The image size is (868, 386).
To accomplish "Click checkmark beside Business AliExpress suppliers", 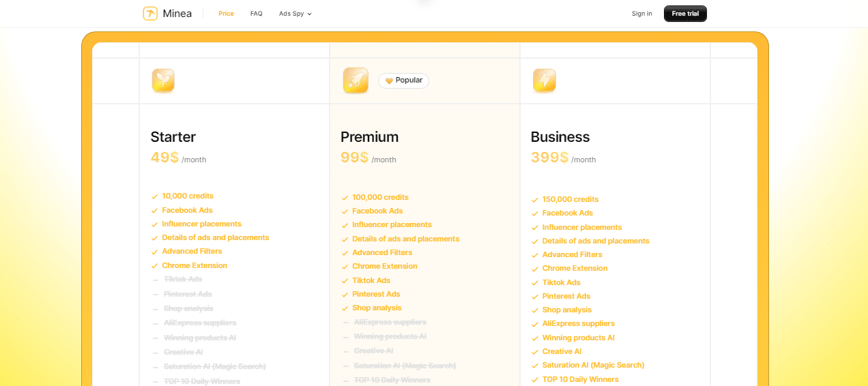I will pyautogui.click(x=535, y=324).
